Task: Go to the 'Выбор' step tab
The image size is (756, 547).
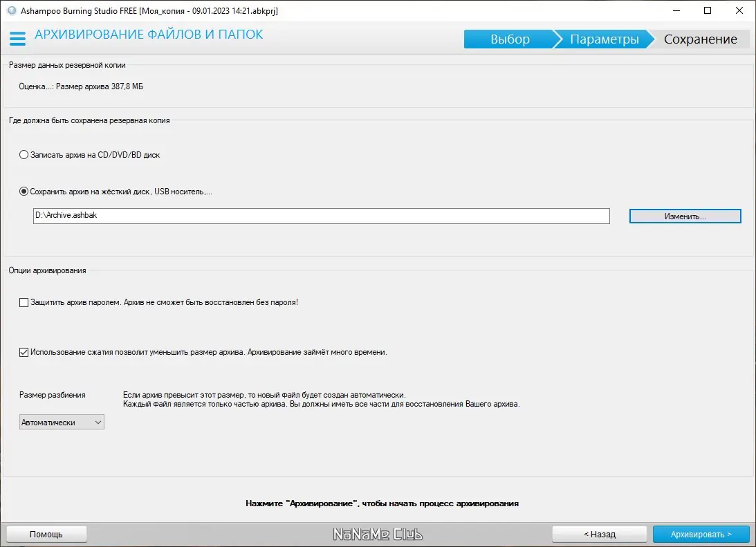Action: [510, 39]
